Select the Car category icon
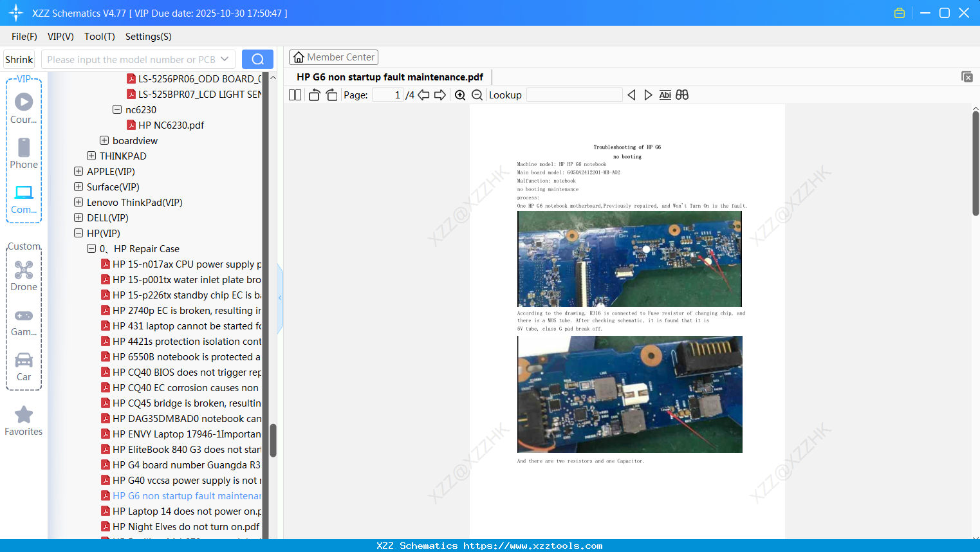The width and height of the screenshot is (980, 552). coord(24,367)
